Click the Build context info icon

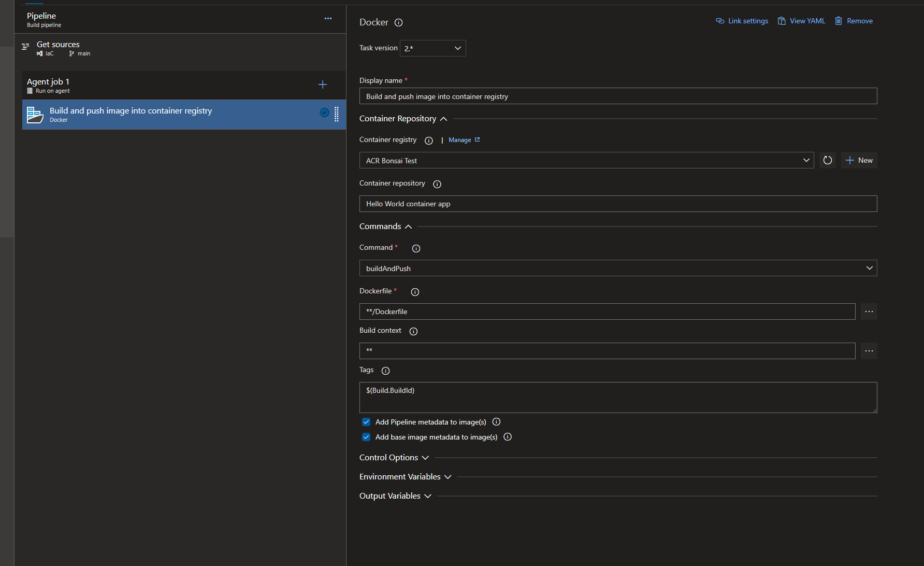pos(413,331)
